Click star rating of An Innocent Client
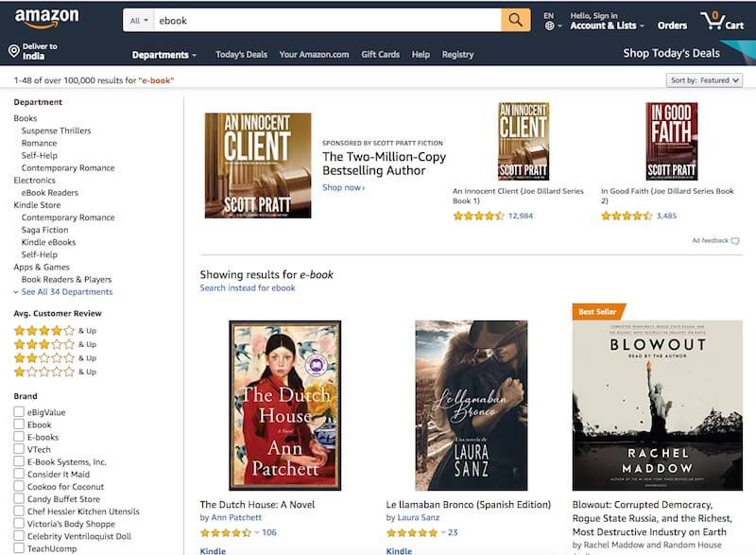 point(478,216)
